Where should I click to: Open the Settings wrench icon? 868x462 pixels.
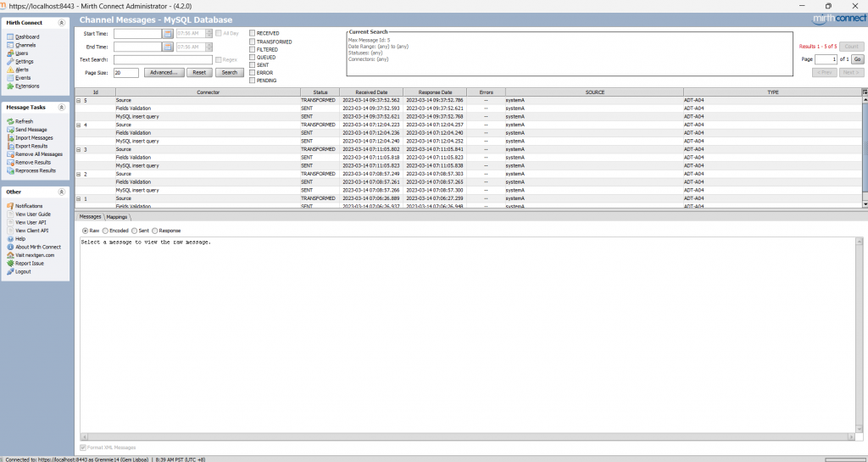pos(10,61)
